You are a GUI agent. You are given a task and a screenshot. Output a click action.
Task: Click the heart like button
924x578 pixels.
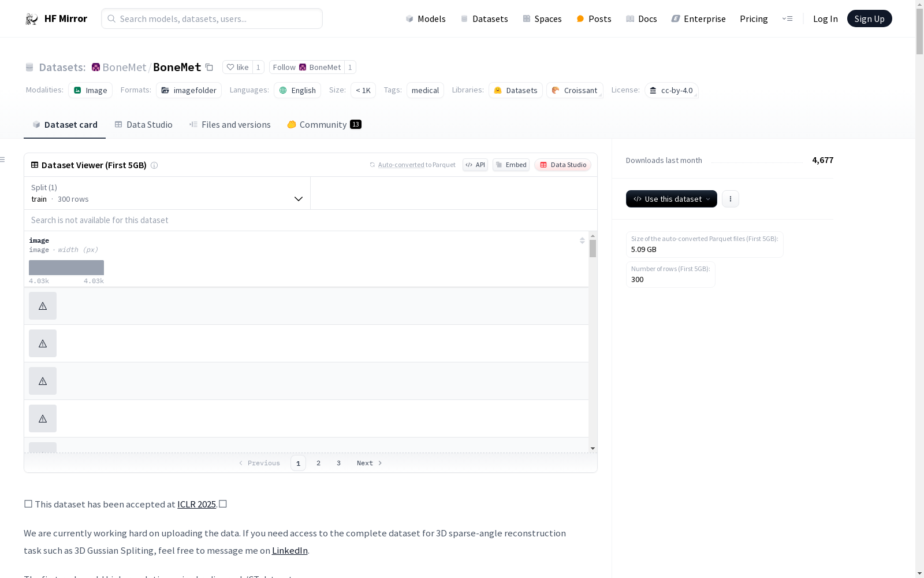coord(237,68)
